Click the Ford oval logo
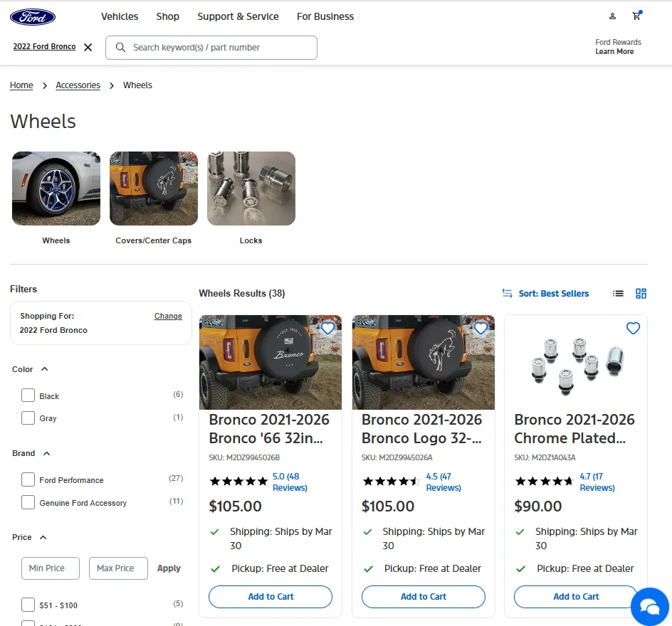This screenshot has width=672, height=626. [x=32, y=16]
